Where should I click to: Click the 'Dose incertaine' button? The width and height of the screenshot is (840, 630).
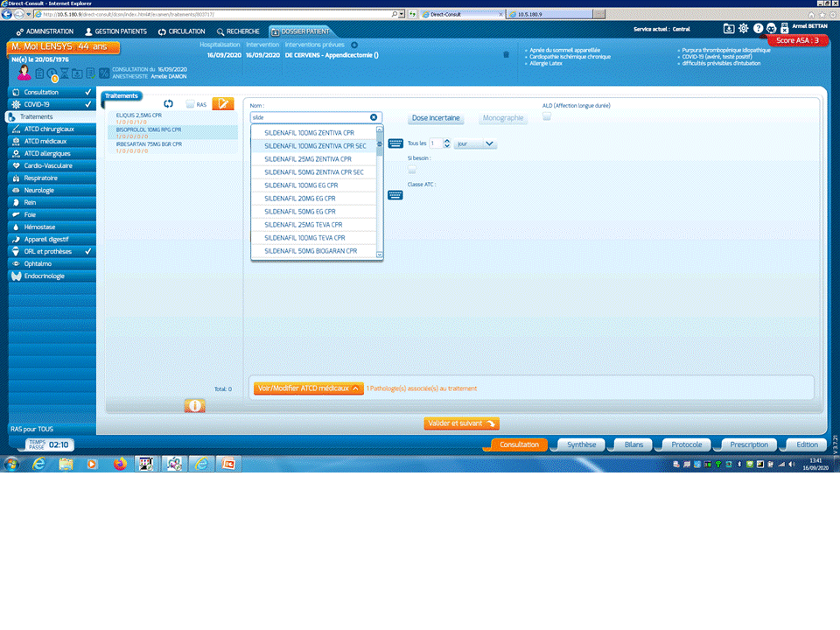[436, 118]
